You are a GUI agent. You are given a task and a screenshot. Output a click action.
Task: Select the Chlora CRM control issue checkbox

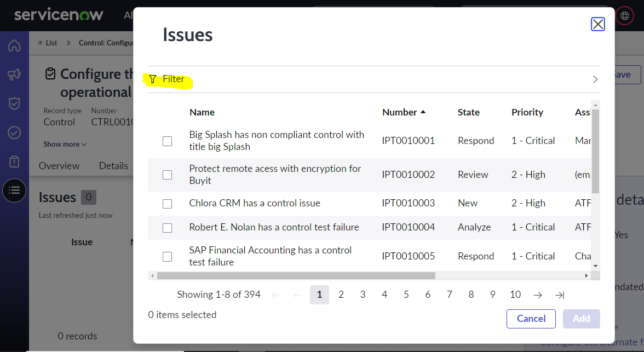click(167, 203)
